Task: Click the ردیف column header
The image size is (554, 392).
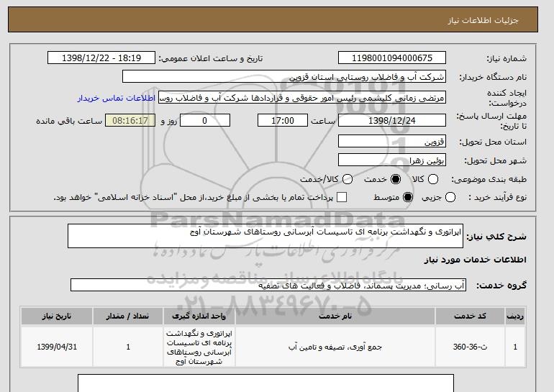Action: click(515, 316)
